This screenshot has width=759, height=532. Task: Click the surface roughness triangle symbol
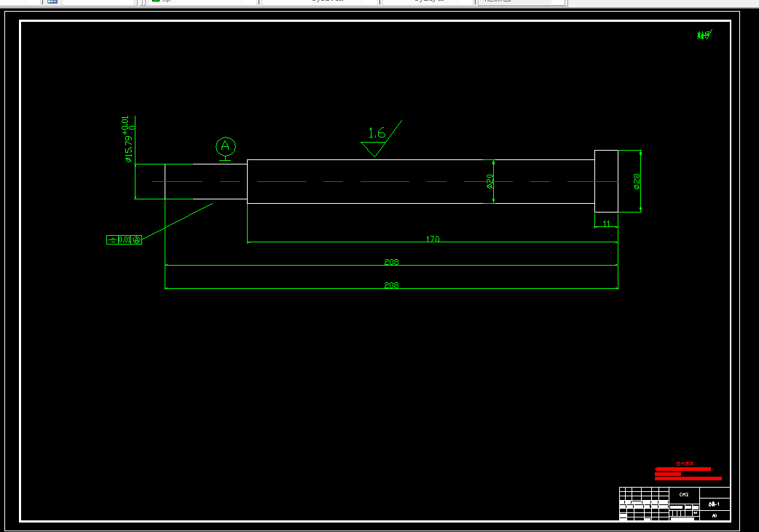(374, 149)
